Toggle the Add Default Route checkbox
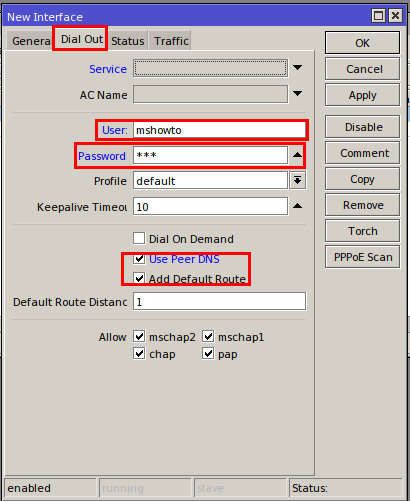This screenshot has height=501, width=410. pyautogui.click(x=139, y=278)
